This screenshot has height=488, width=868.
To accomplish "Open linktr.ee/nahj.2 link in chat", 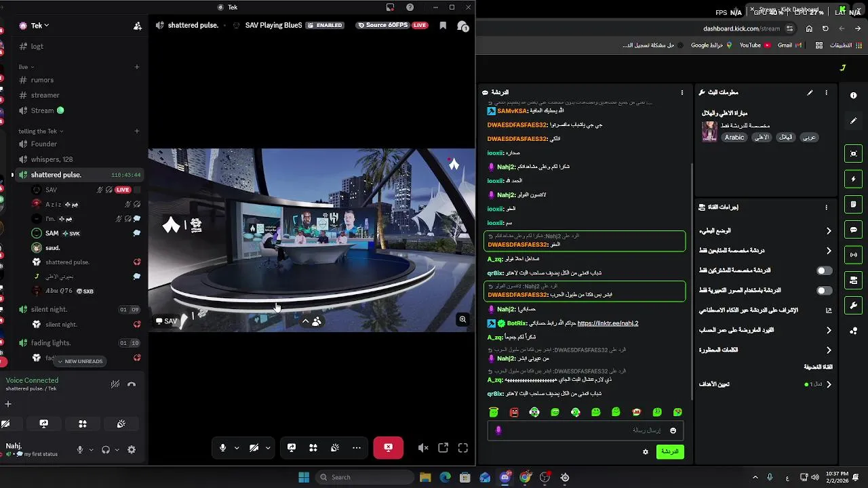I will pos(608,323).
